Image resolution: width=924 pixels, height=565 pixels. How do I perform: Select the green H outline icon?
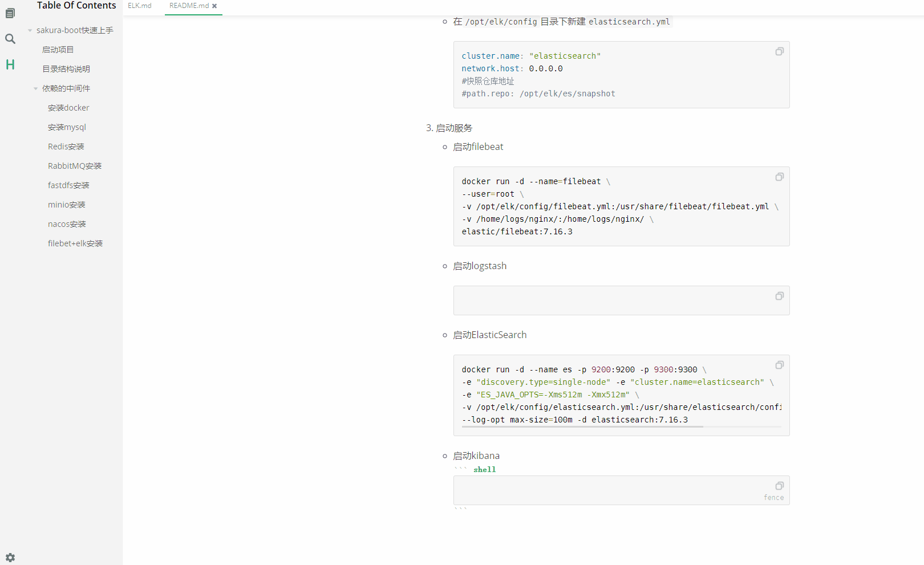pos(10,64)
